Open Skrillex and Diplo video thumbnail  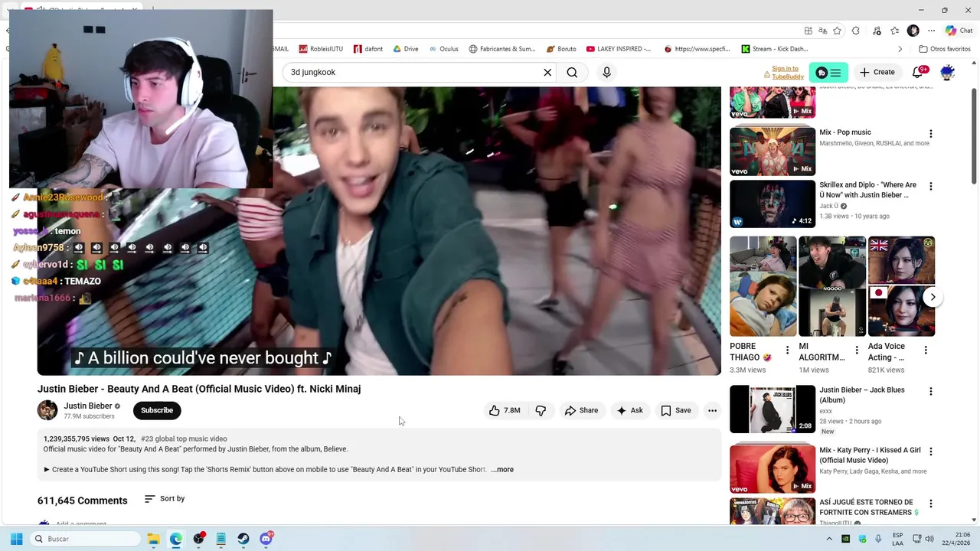pyautogui.click(x=773, y=204)
